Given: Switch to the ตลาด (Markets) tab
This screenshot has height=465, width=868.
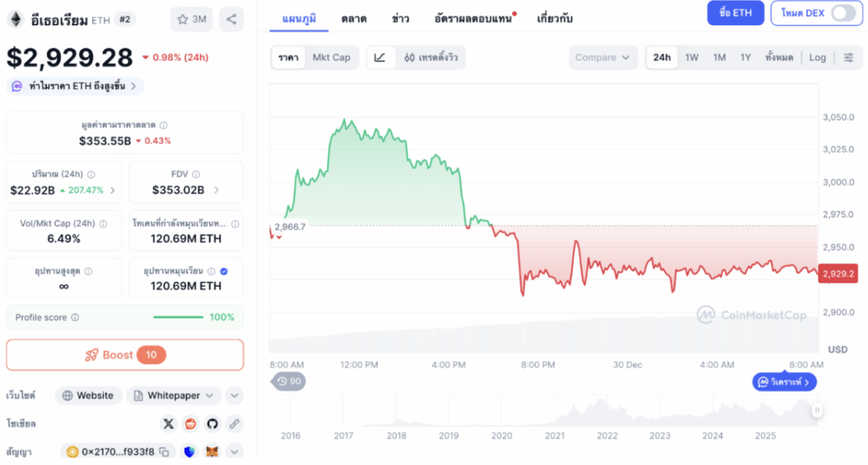Looking at the screenshot, I should tap(353, 18).
